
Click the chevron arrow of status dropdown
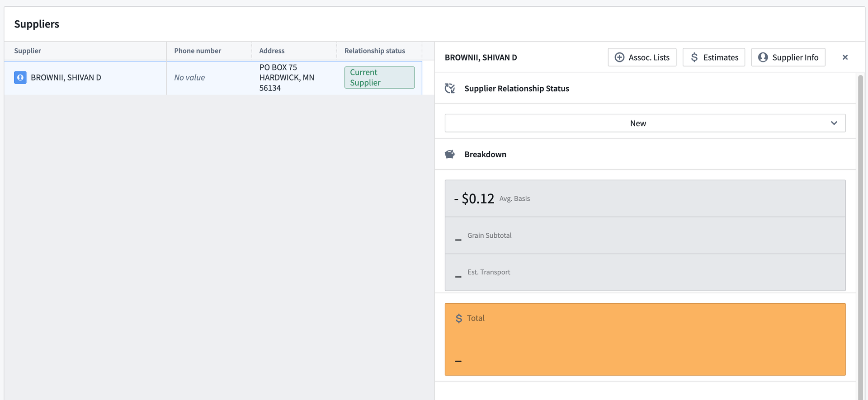[x=834, y=123]
